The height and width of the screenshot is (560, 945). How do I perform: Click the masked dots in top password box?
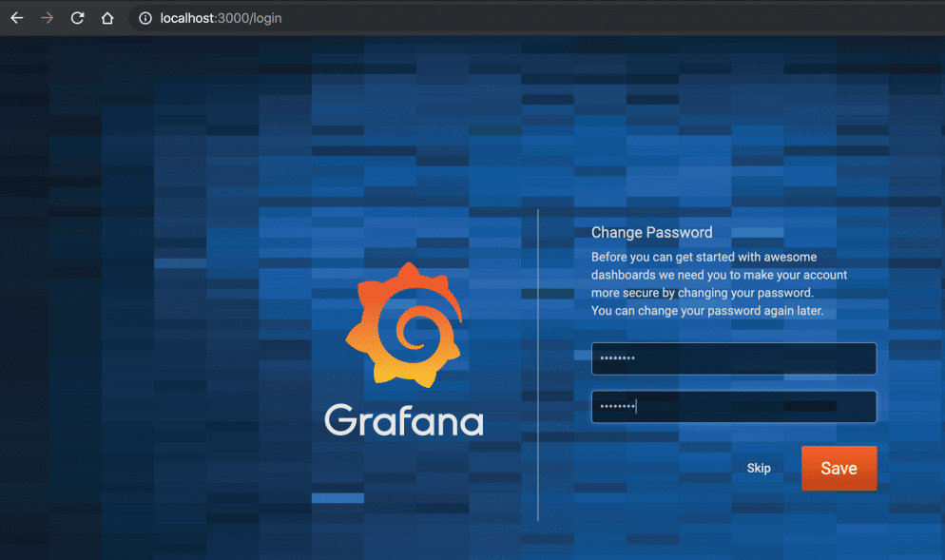(627, 358)
